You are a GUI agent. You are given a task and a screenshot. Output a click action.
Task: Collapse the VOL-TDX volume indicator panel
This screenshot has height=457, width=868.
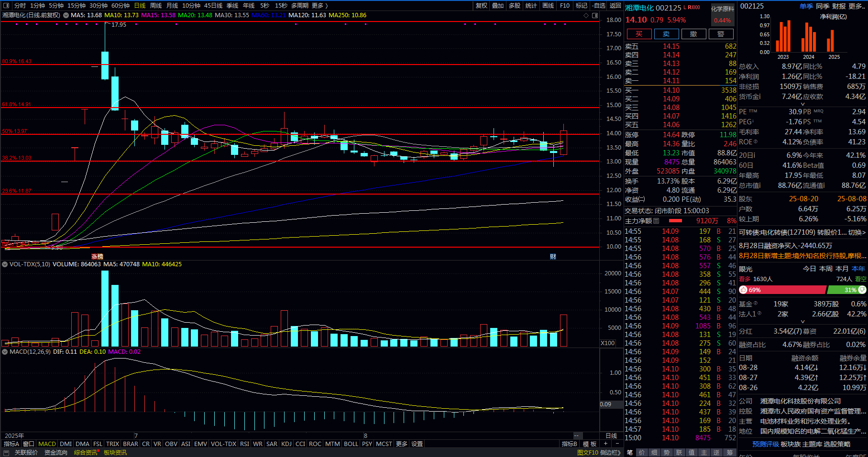click(x=5, y=264)
